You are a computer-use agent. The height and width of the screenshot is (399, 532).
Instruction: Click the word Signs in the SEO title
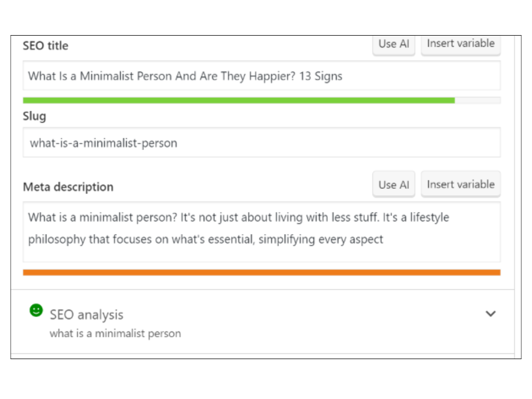pos(328,76)
